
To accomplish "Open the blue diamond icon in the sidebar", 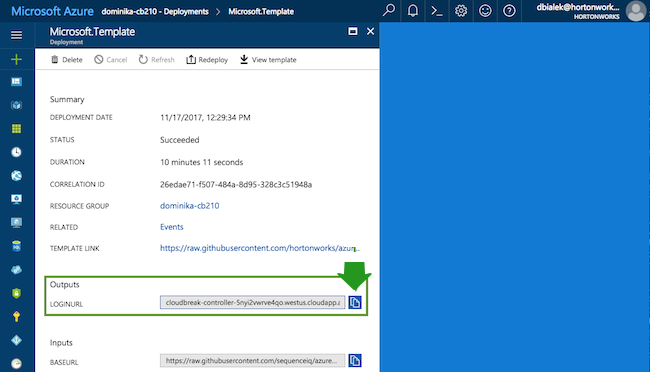I will [16, 340].
